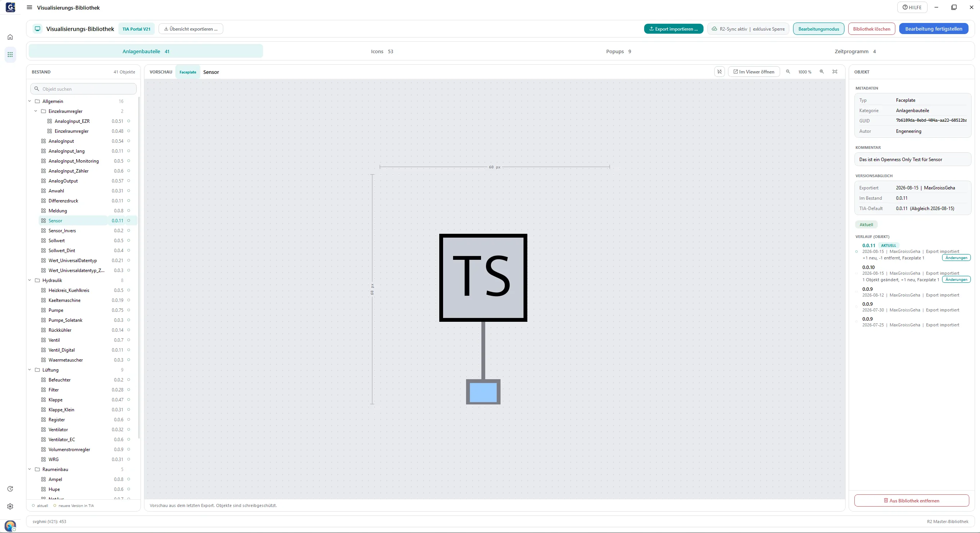Select the Anlagenbauteile tab
Image resolution: width=980 pixels, height=533 pixels.
coord(146,51)
